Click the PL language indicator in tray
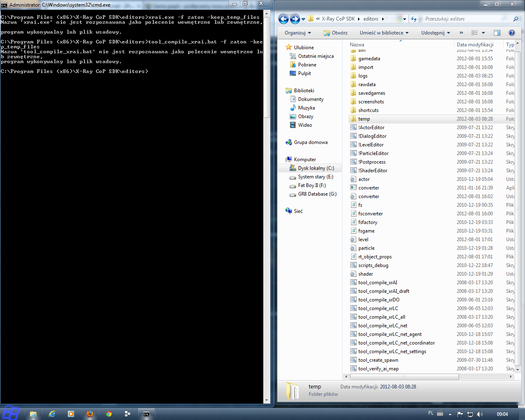This screenshot has width=525, height=420. (431, 413)
